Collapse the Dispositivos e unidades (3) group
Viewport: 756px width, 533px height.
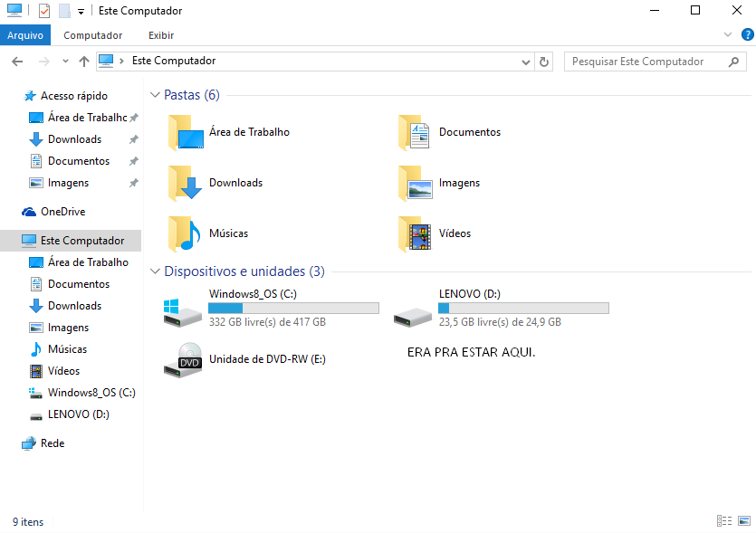pyautogui.click(x=155, y=271)
